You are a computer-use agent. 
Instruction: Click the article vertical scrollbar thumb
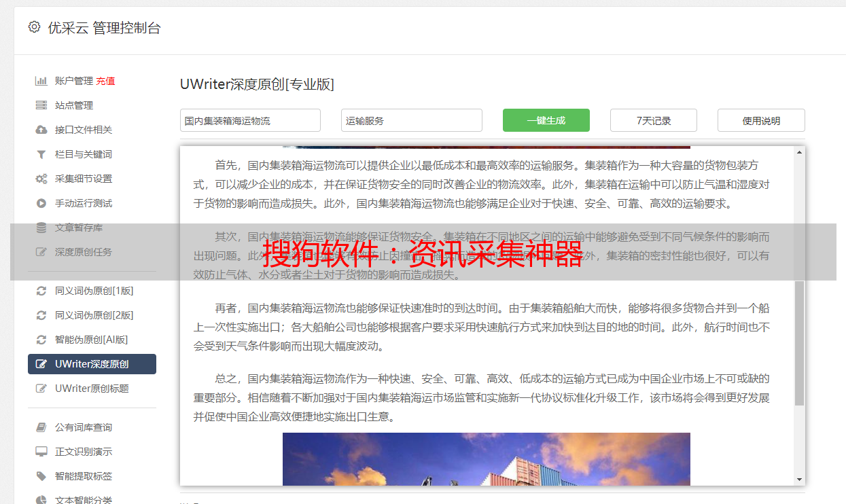point(799,343)
